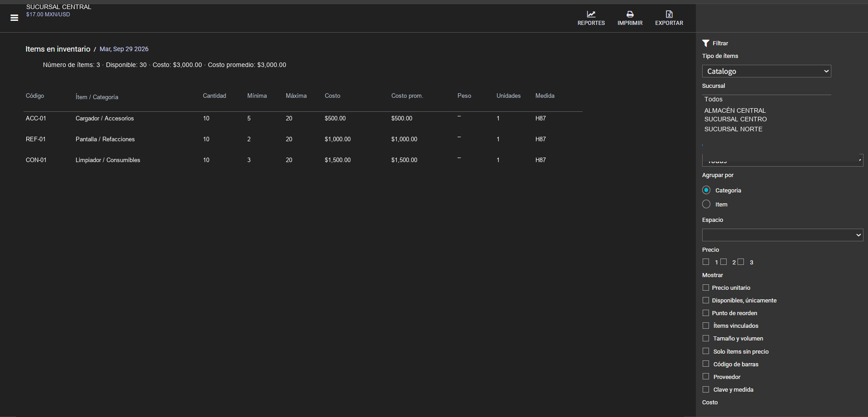Image resolution: width=868 pixels, height=417 pixels.
Task: Sort by the Cantidad column header
Action: [x=214, y=96]
